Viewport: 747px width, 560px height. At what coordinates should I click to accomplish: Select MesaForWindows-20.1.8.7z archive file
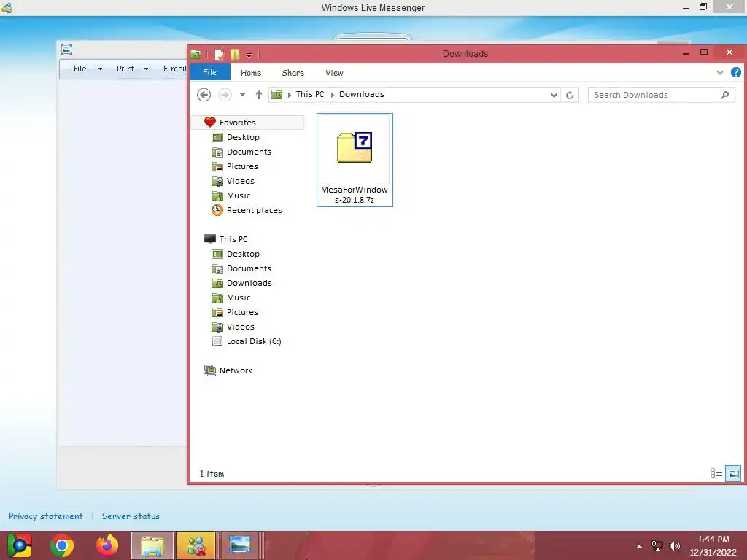355,160
